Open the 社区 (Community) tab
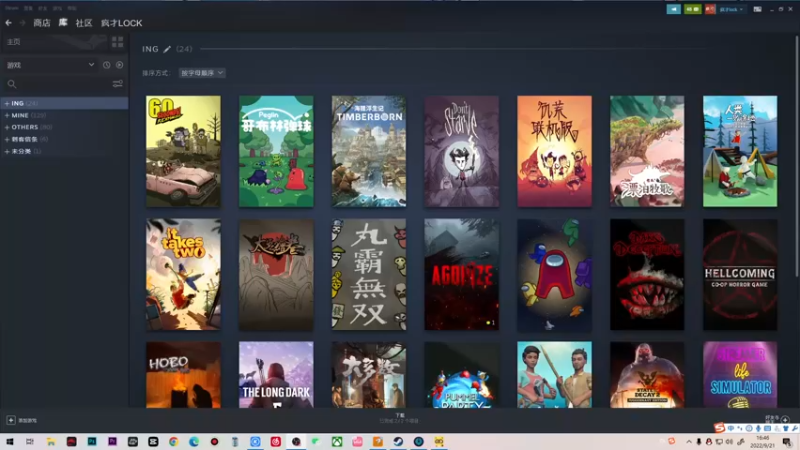The width and height of the screenshot is (800, 450). pyautogui.click(x=84, y=23)
